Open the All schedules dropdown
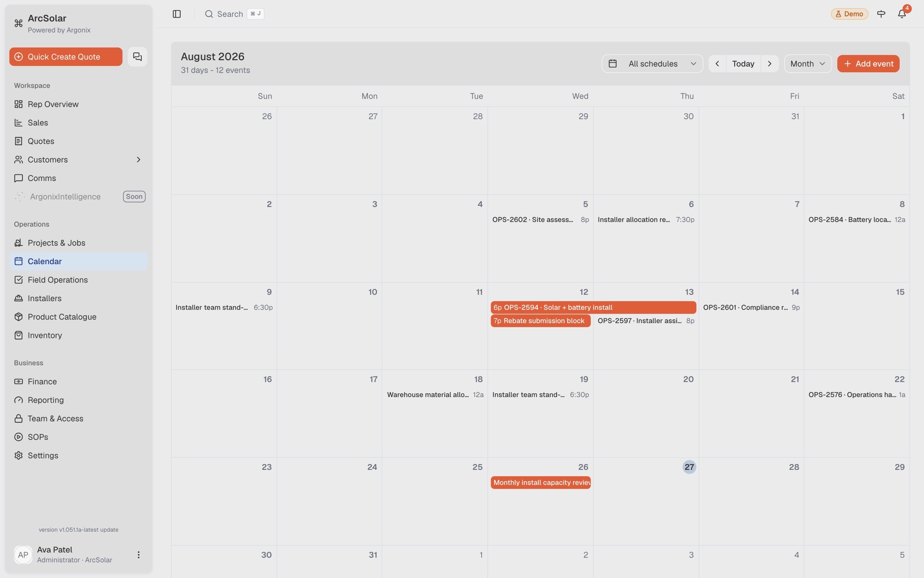924x578 pixels. click(x=652, y=64)
